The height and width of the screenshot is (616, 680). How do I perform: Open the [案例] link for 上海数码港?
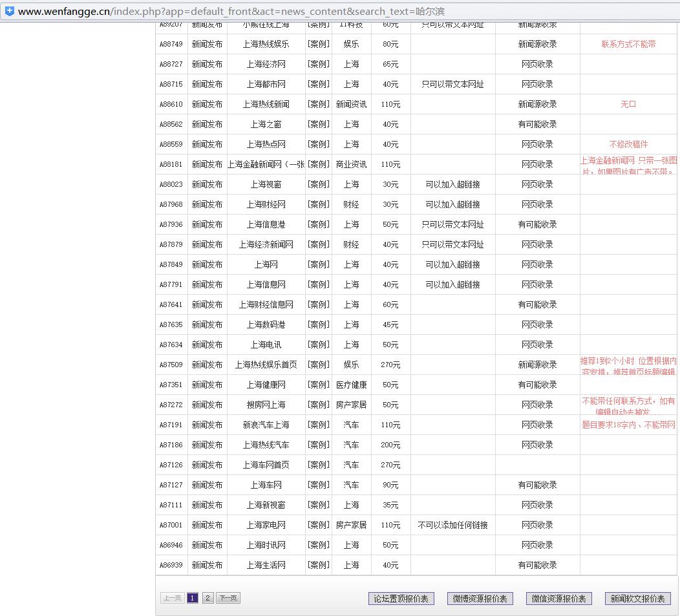tap(318, 325)
